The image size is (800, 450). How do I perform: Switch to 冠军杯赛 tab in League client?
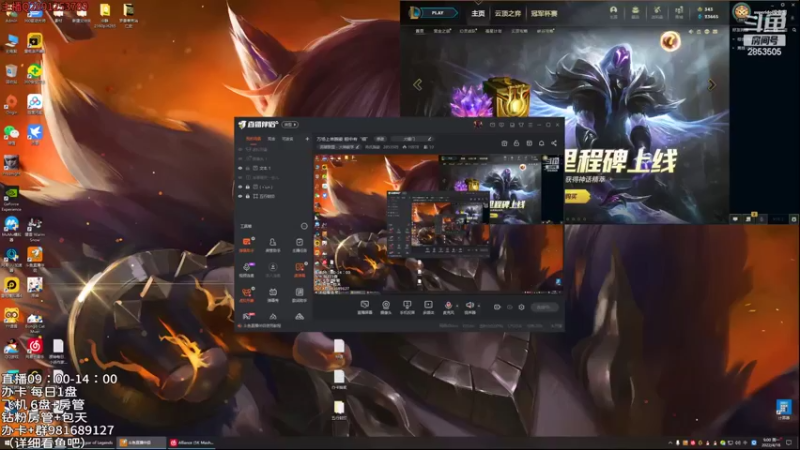pyautogui.click(x=544, y=13)
